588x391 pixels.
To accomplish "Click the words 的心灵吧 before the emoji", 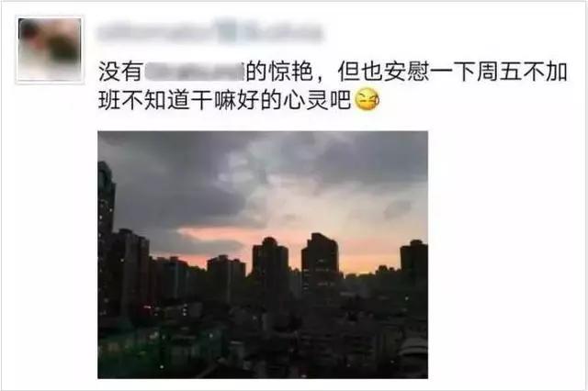I will 306,100.
